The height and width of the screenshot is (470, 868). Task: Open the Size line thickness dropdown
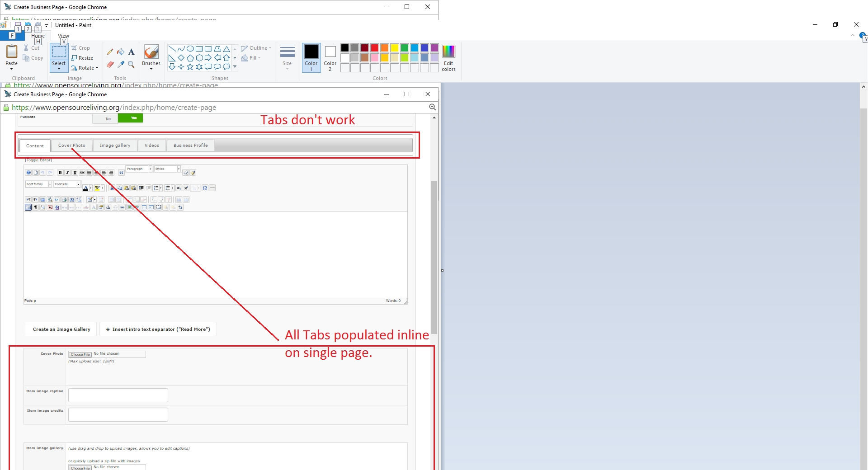click(x=287, y=57)
